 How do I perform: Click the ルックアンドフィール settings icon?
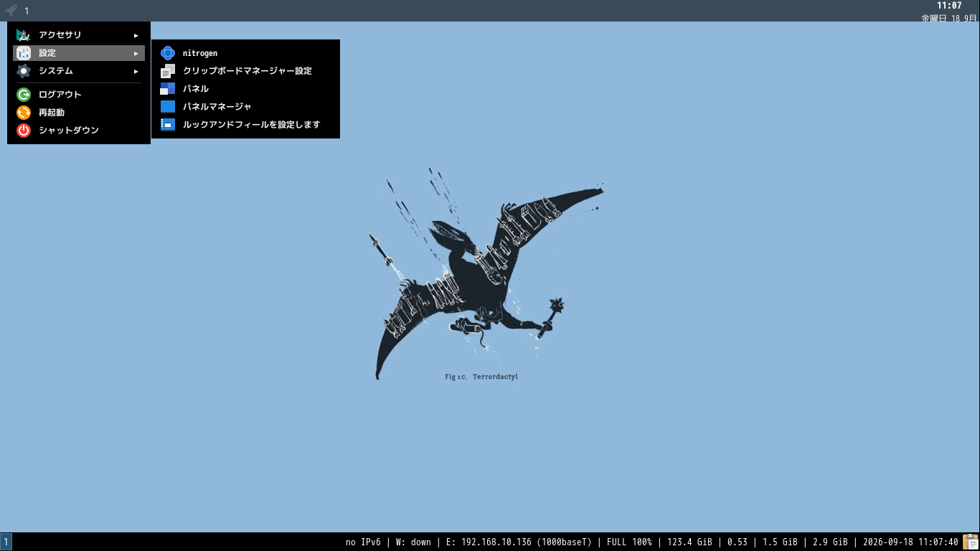pyautogui.click(x=168, y=125)
